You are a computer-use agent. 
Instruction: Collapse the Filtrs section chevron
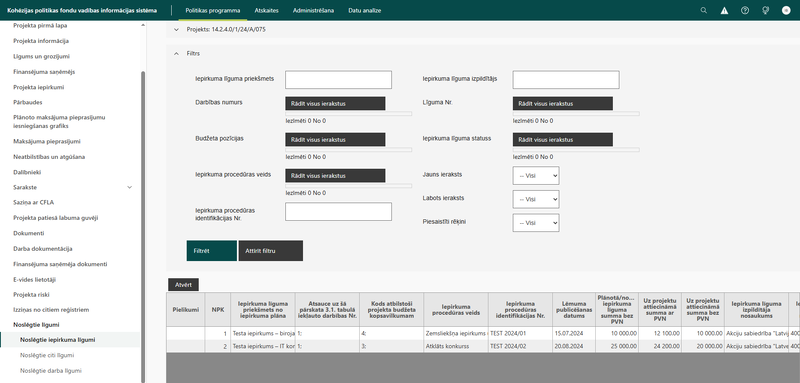pyautogui.click(x=177, y=54)
